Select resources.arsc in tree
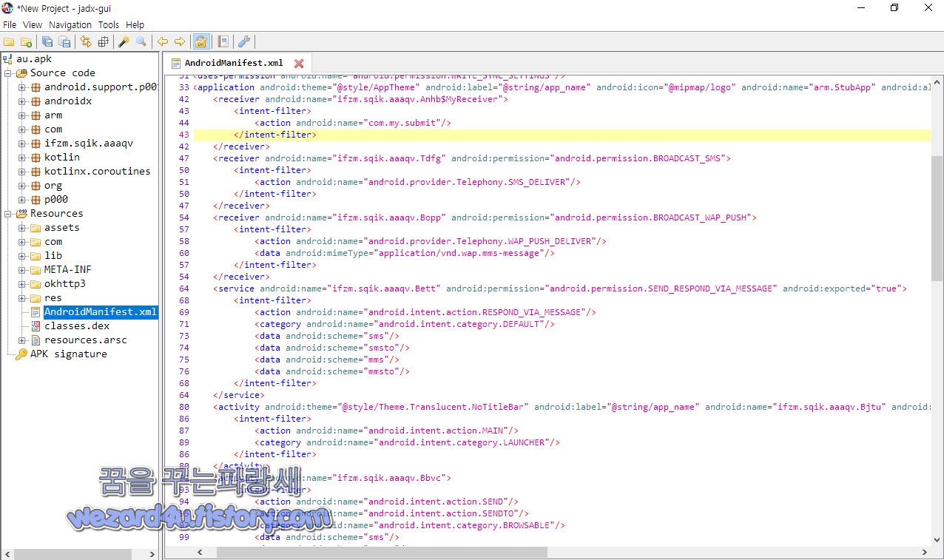Viewport: 944px width, 560px height. pyautogui.click(x=86, y=340)
